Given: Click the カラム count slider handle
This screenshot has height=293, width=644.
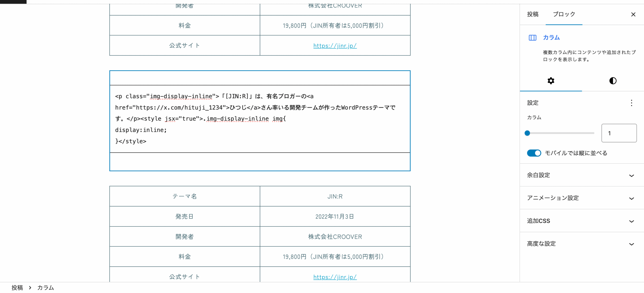Looking at the screenshot, I should pos(527,133).
